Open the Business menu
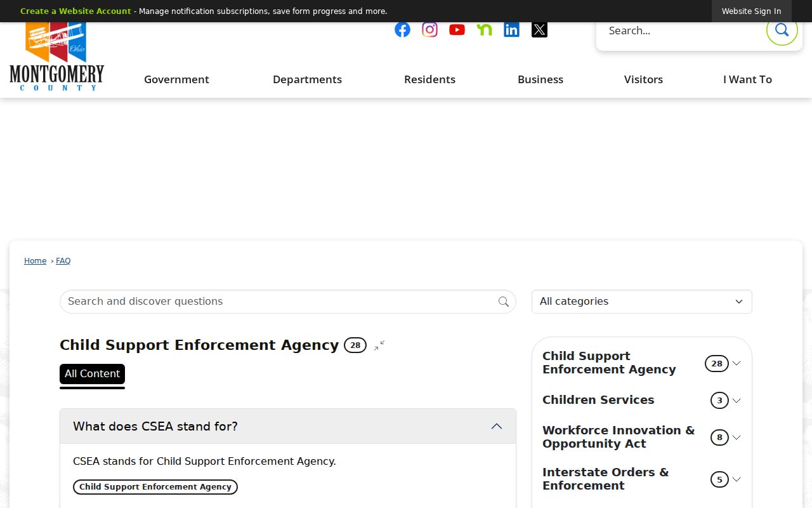The height and width of the screenshot is (508, 812). pyautogui.click(x=540, y=79)
